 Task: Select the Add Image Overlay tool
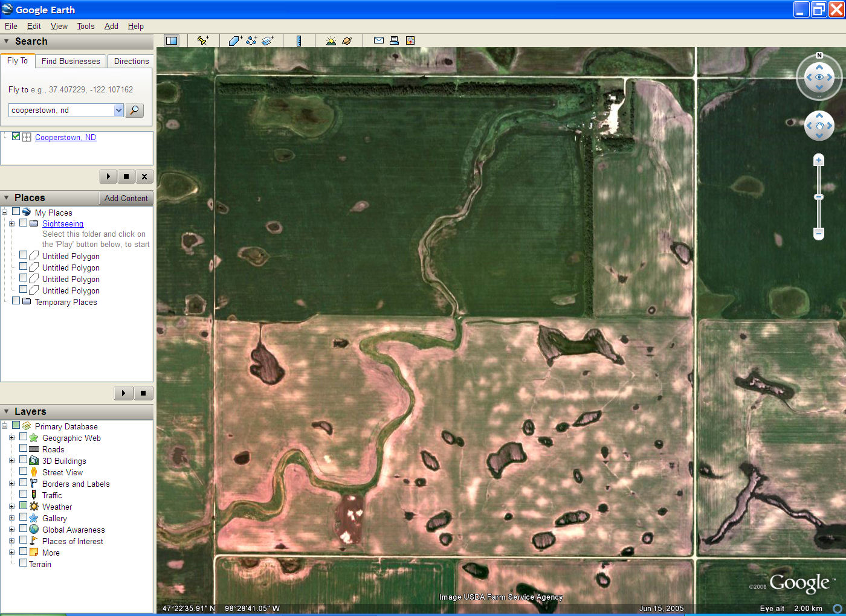point(268,40)
